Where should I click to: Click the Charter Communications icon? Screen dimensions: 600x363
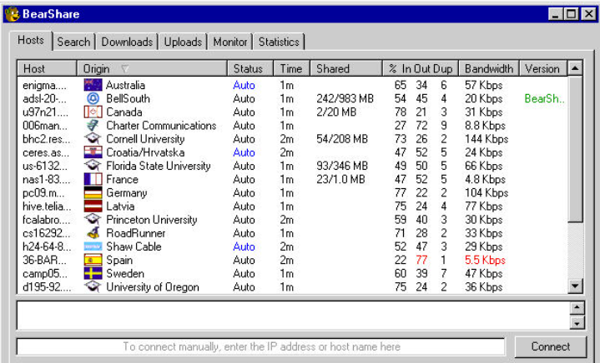click(x=93, y=125)
